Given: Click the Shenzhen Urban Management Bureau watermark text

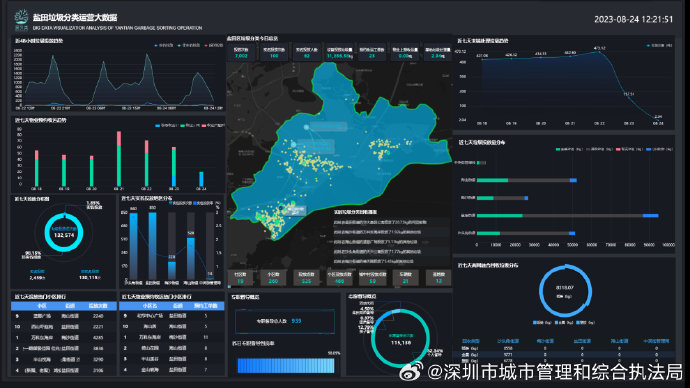Looking at the screenshot, I should pyautogui.click(x=555, y=372).
